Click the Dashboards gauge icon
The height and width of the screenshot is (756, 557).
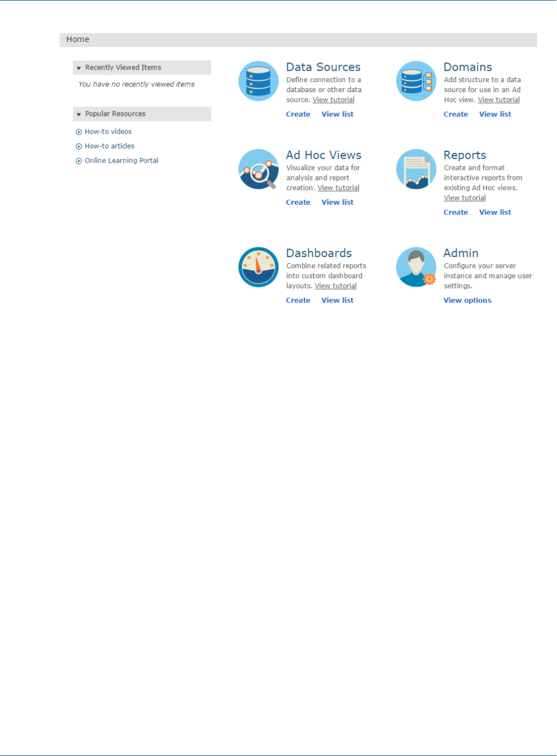(x=258, y=267)
